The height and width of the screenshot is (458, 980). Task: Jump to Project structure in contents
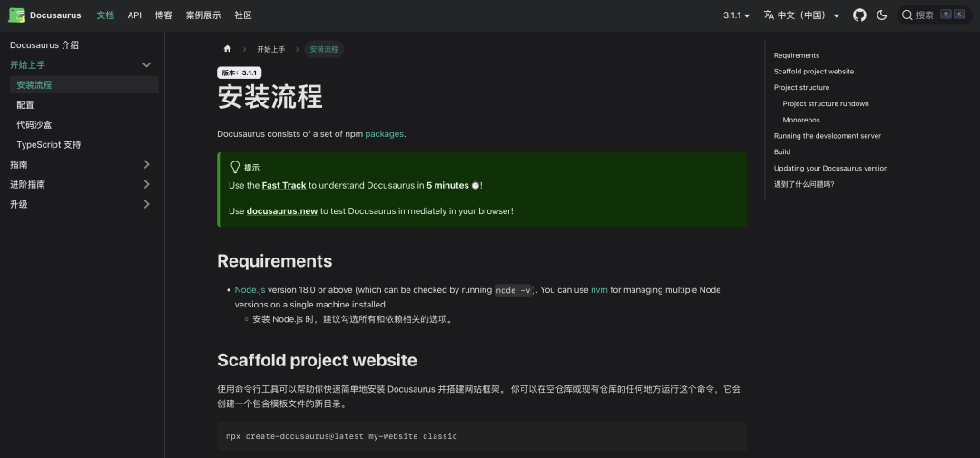(801, 87)
